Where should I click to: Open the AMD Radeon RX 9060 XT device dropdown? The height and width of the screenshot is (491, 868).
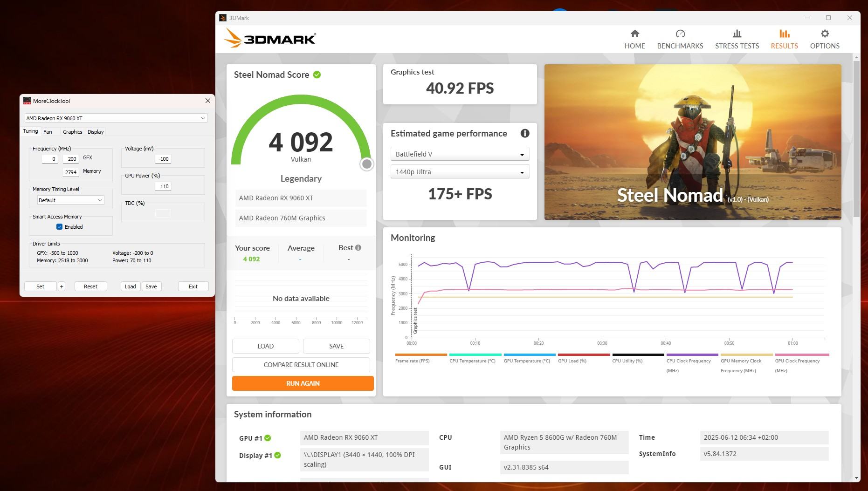pyautogui.click(x=116, y=118)
